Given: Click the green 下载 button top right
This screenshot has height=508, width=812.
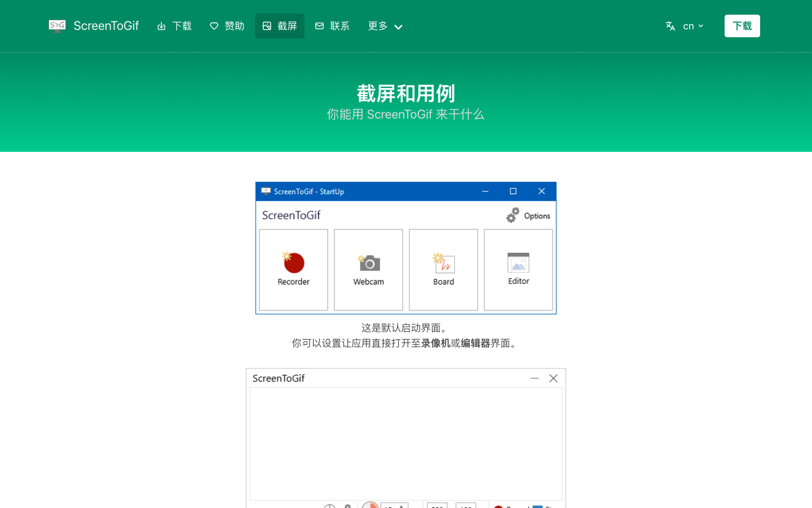Looking at the screenshot, I should 742,25.
